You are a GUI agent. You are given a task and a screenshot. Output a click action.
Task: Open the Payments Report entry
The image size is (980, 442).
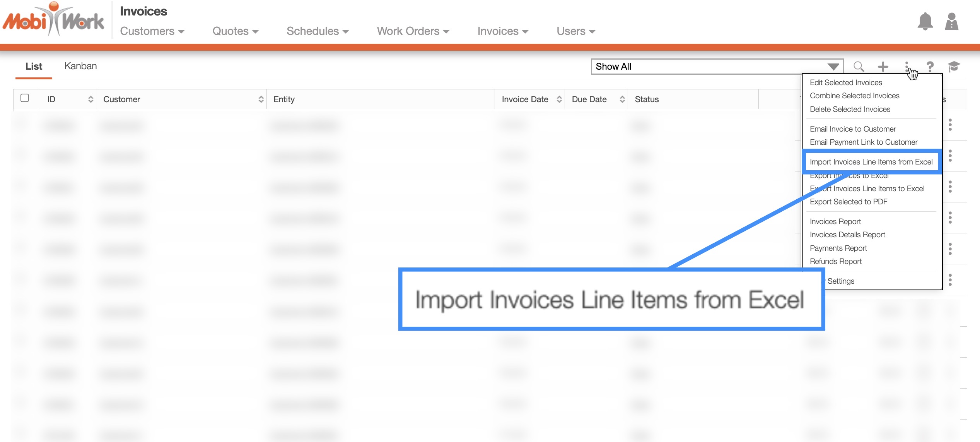coord(838,248)
